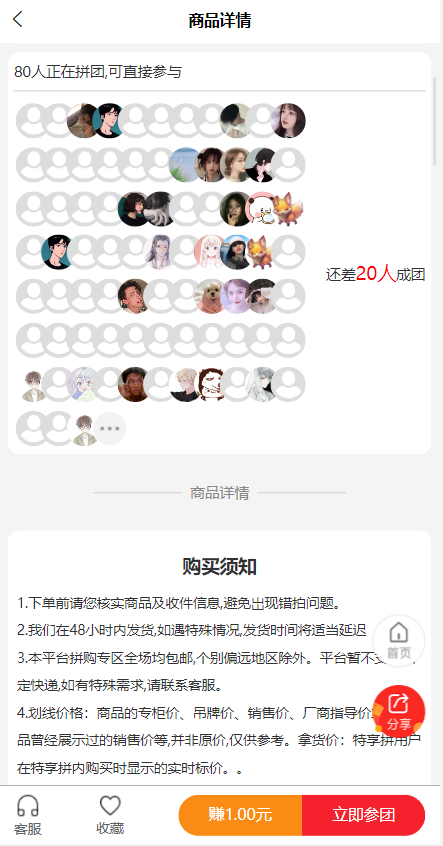Select the pink-haired anime girl avatar
This screenshot has width=443, height=846.
coord(211,252)
